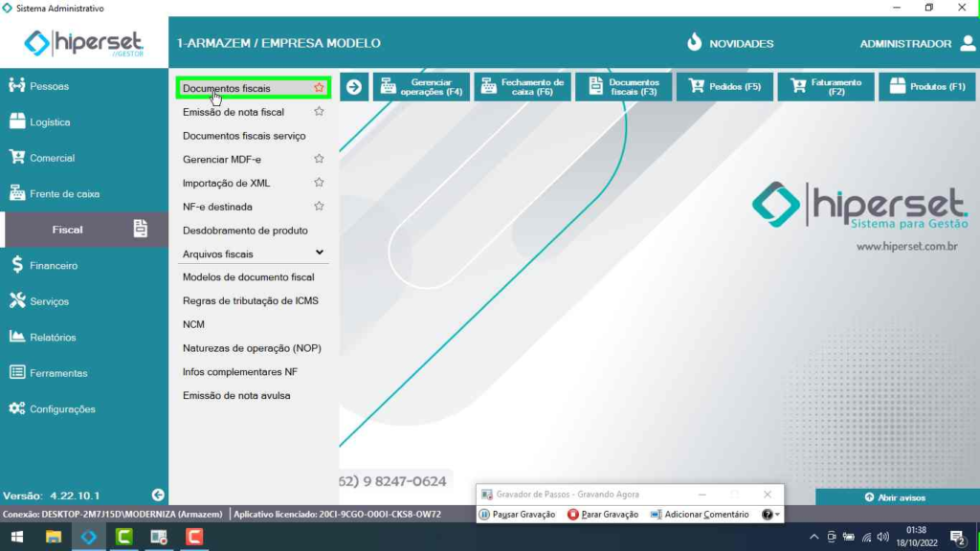
Task: Click the round arrow toolbar scroll button
Action: pos(354,87)
